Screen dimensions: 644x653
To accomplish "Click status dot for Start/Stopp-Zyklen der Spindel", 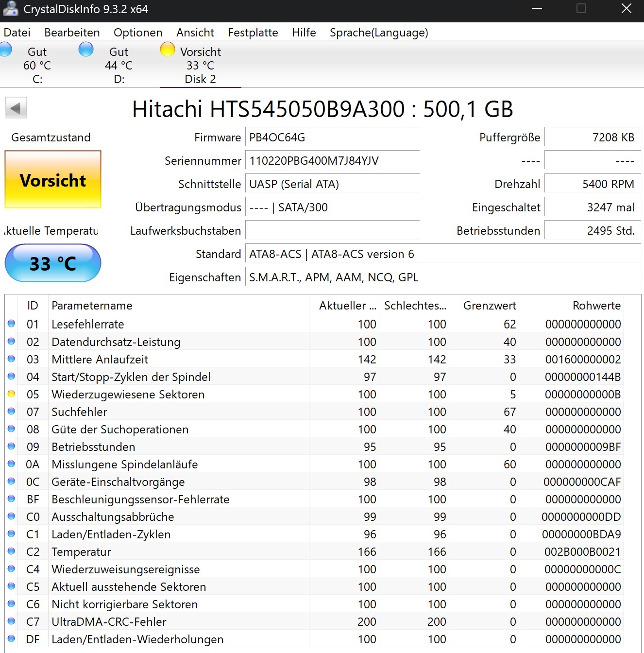I will coord(11,376).
